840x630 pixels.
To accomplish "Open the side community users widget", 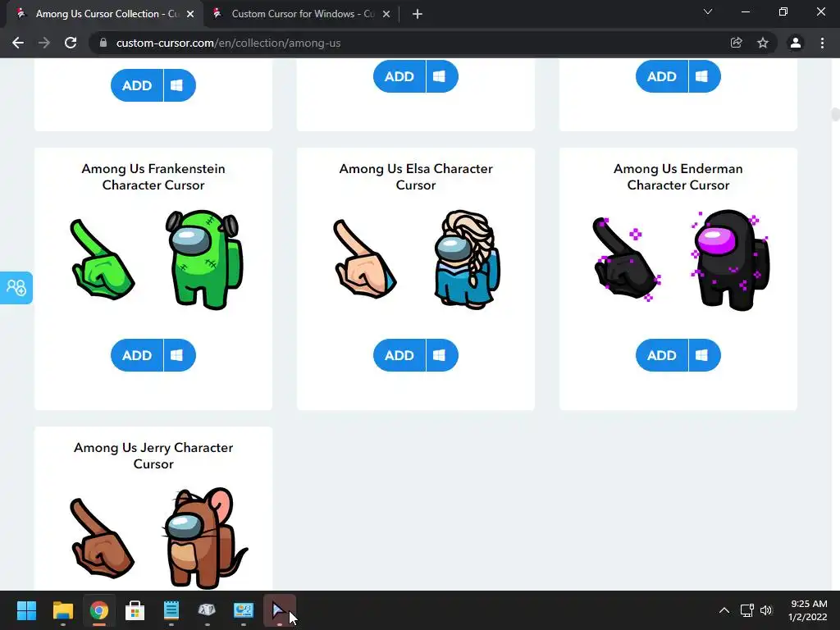I will 16,288.
